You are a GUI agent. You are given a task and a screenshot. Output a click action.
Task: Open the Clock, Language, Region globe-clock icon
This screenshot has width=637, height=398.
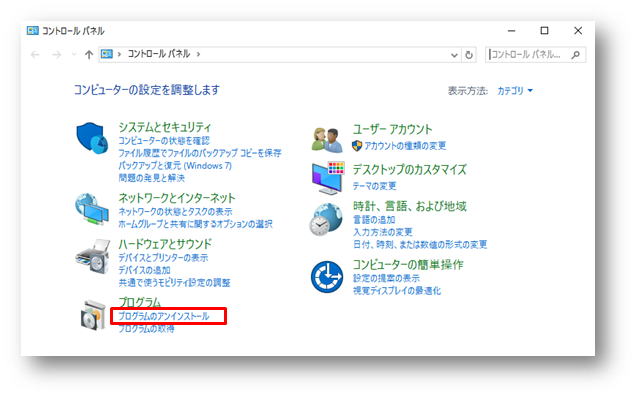click(326, 219)
